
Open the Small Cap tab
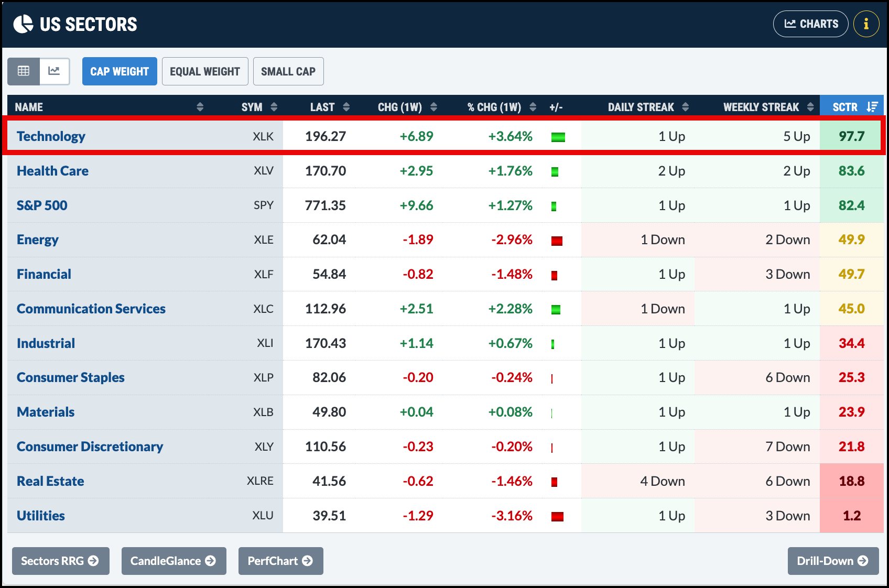point(288,71)
